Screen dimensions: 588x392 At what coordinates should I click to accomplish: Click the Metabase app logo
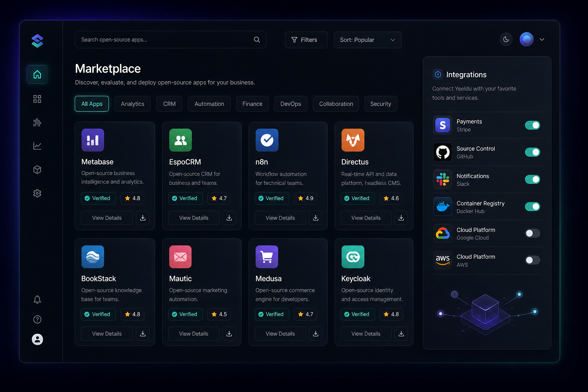93,140
